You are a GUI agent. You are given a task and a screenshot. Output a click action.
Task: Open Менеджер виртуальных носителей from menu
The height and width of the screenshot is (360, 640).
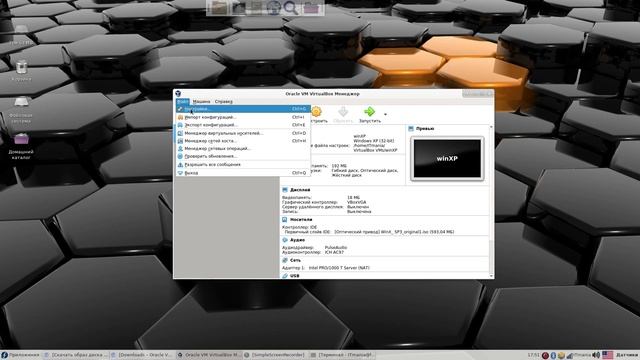click(243, 133)
